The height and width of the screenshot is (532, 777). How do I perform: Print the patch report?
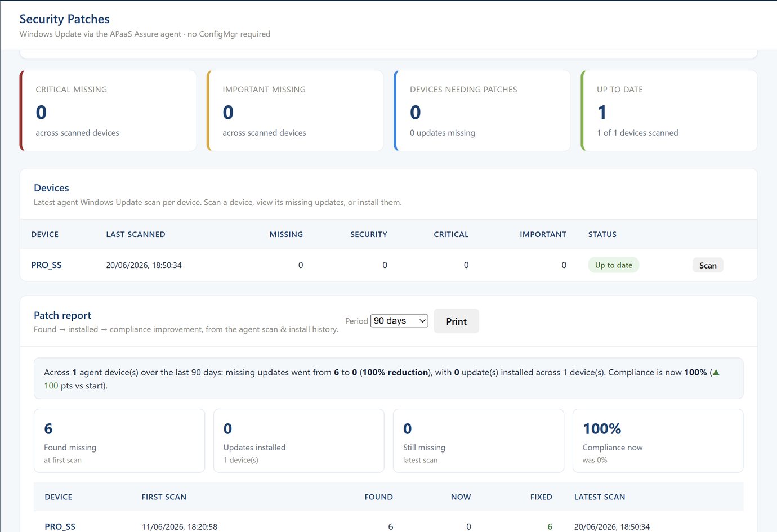click(456, 321)
